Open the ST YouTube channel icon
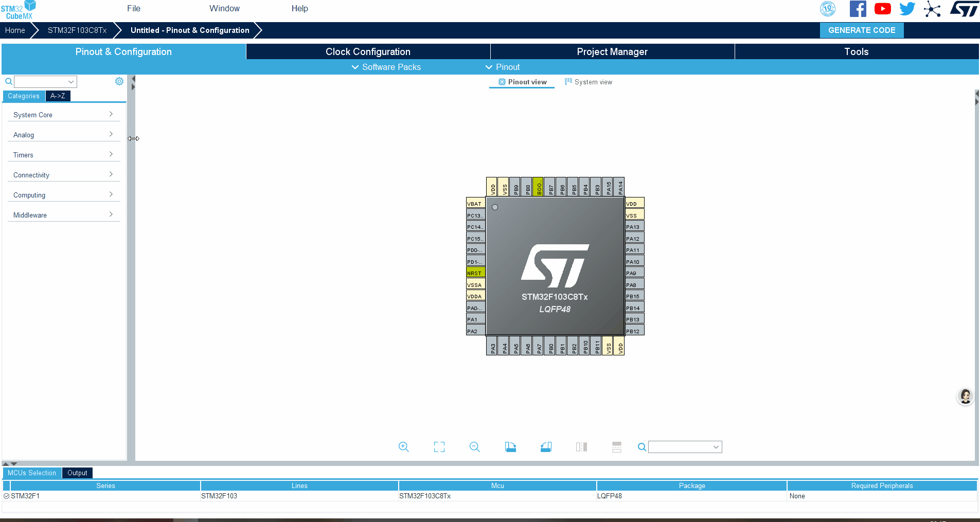This screenshot has width=980, height=522. 883,9
